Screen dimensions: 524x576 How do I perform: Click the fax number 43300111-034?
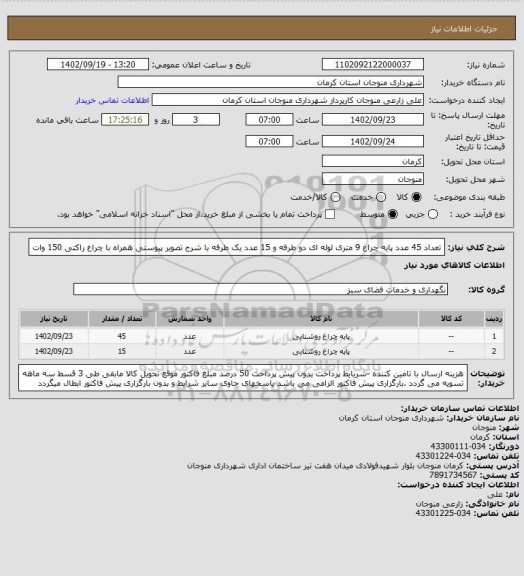tap(458, 446)
